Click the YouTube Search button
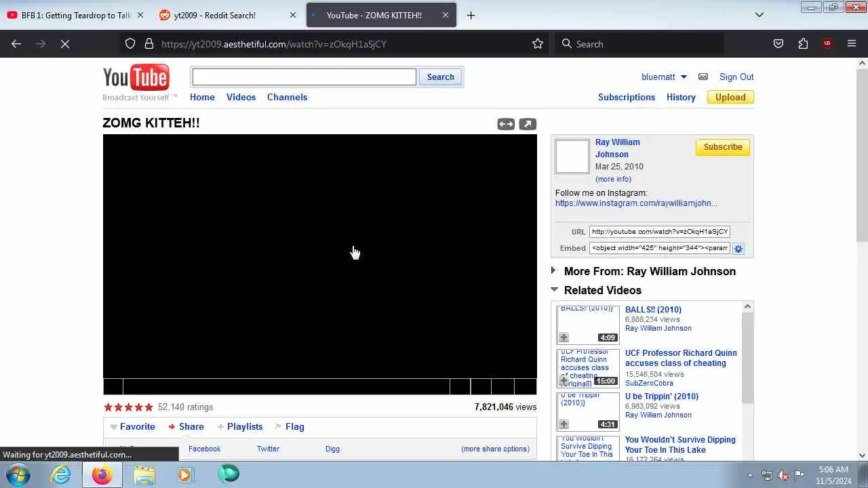 [x=440, y=77]
